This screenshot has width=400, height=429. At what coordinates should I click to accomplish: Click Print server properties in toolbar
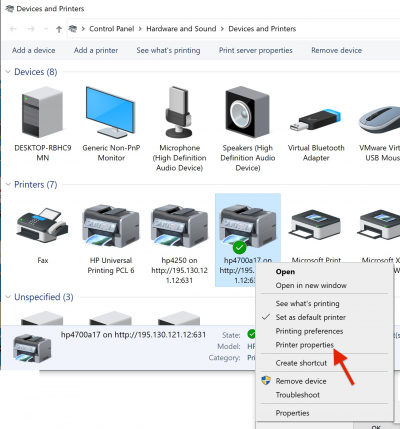point(255,50)
